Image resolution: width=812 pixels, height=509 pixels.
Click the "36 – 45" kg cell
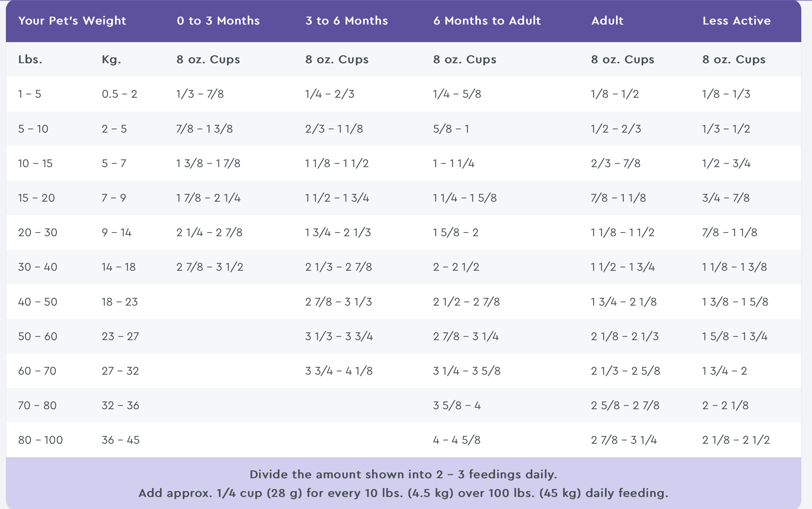(x=121, y=440)
